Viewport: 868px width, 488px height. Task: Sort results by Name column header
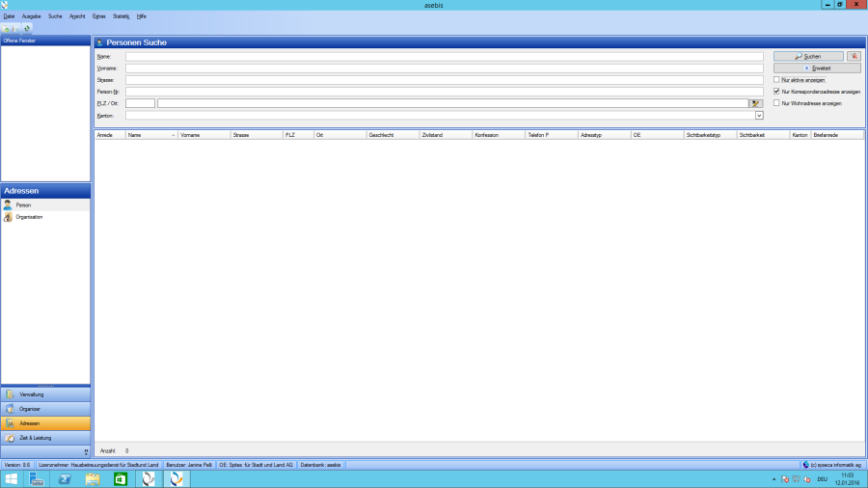(151, 135)
